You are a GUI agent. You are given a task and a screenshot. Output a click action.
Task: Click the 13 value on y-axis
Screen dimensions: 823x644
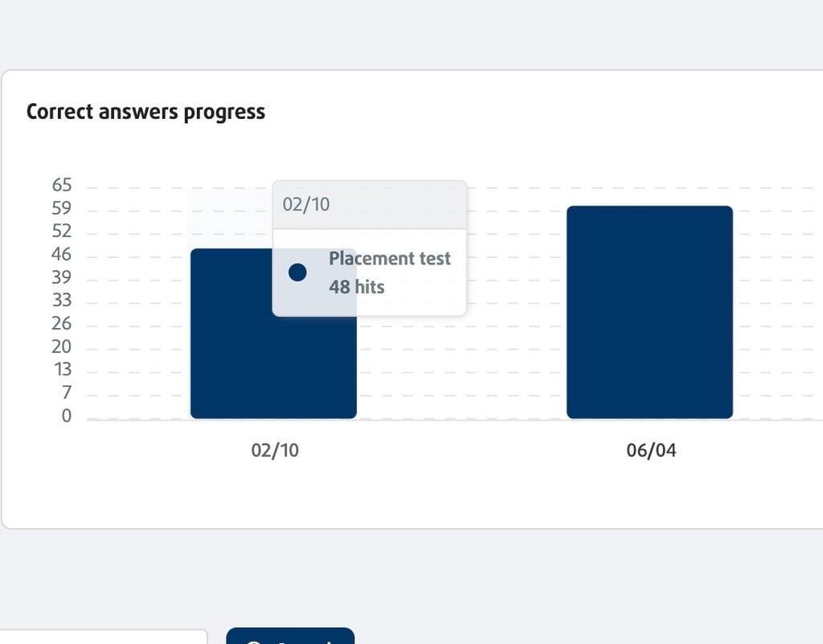(63, 370)
